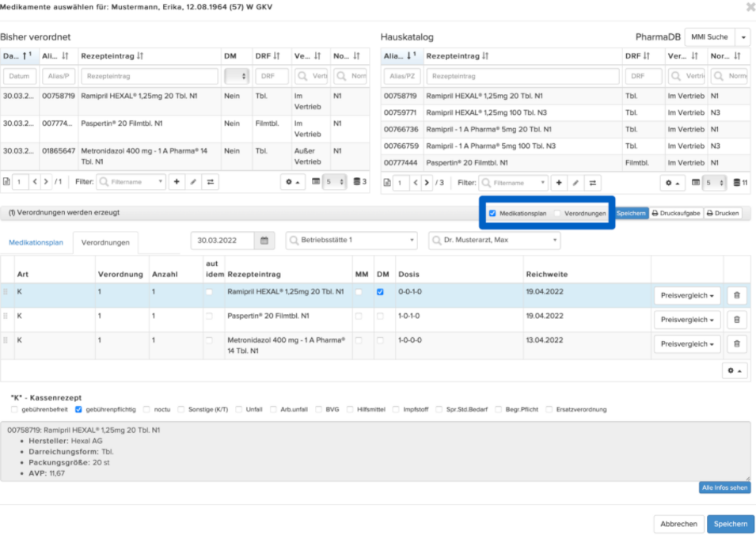This screenshot has width=756, height=535.
Task: Check the gebührenbefreit option
Action: point(14,409)
